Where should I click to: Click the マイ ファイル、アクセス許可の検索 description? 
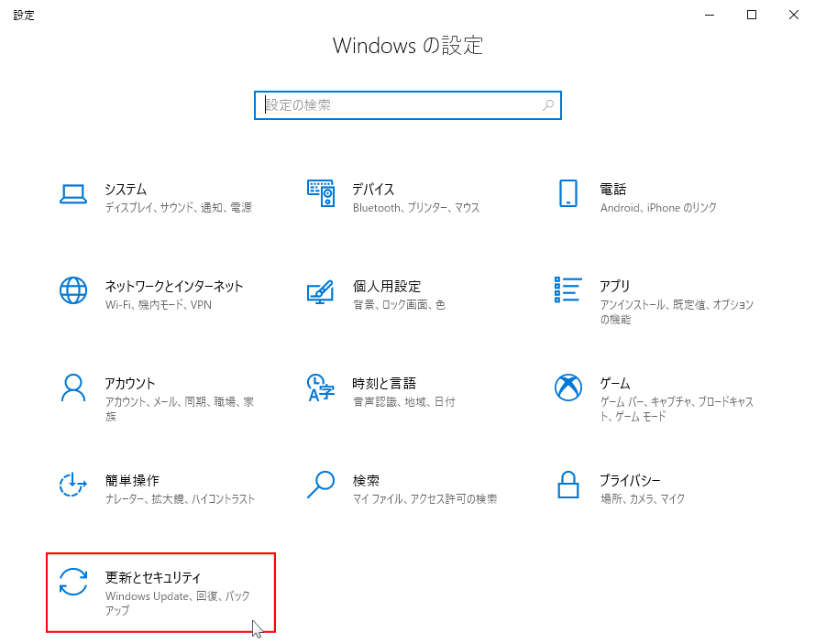click(424, 499)
